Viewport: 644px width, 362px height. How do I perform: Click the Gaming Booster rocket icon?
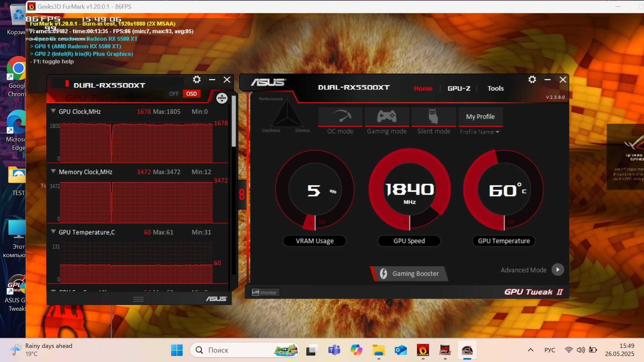tap(383, 274)
